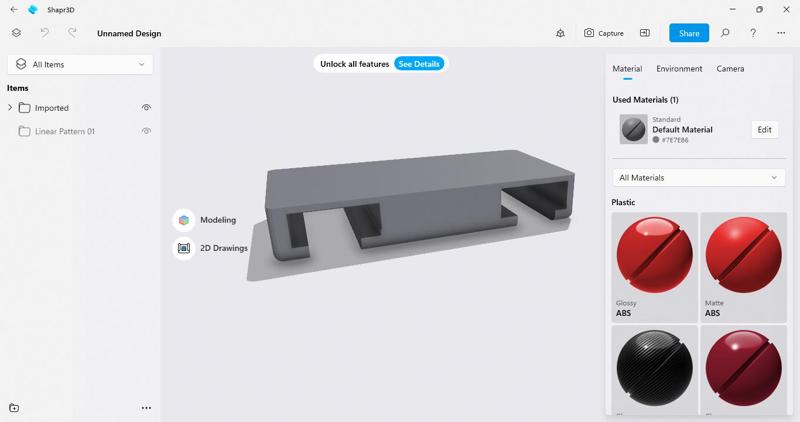Go back with the arrow icon
Image resolution: width=800 pixels, height=422 pixels.
[14, 9]
